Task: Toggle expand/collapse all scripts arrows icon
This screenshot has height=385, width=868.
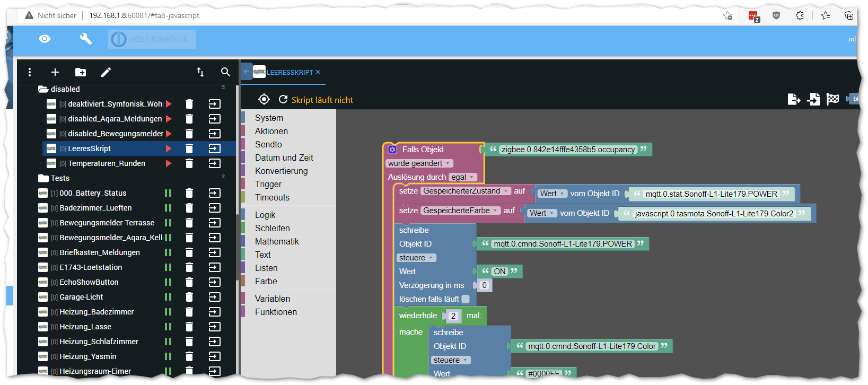Action: (x=200, y=72)
